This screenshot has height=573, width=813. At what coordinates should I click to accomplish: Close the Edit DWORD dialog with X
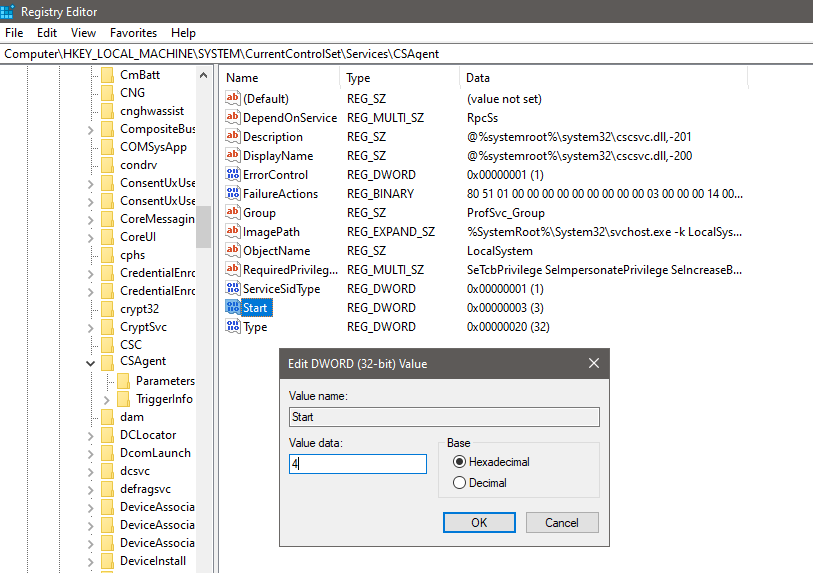click(x=594, y=363)
